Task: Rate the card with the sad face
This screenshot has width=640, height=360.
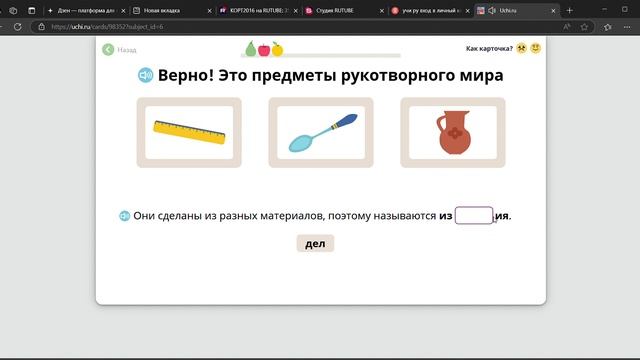Action: [x=521, y=48]
